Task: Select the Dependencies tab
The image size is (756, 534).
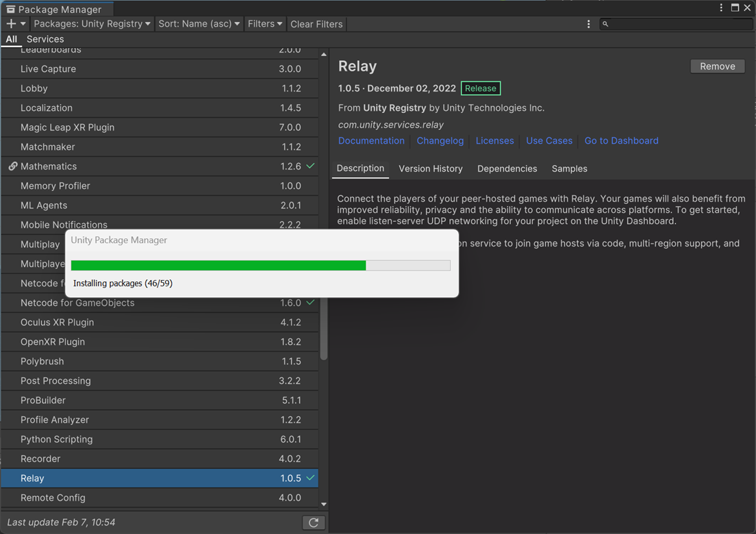Action: (x=507, y=168)
